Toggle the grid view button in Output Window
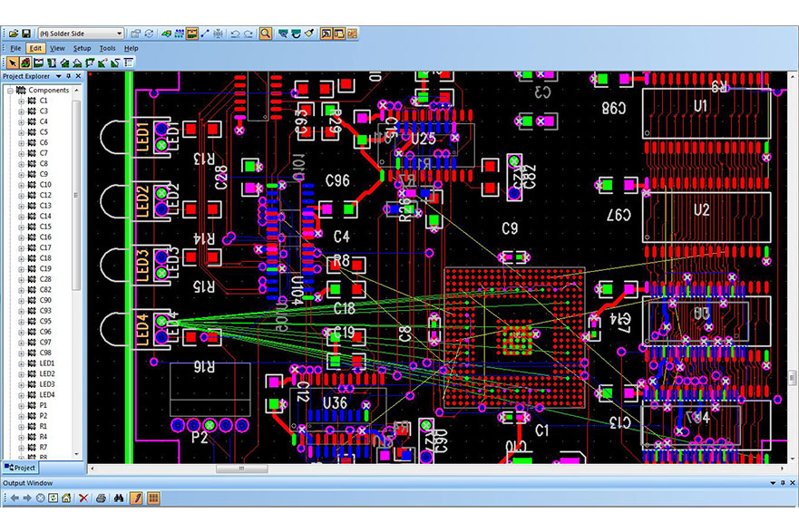The width and height of the screenshot is (799, 532). (x=153, y=498)
